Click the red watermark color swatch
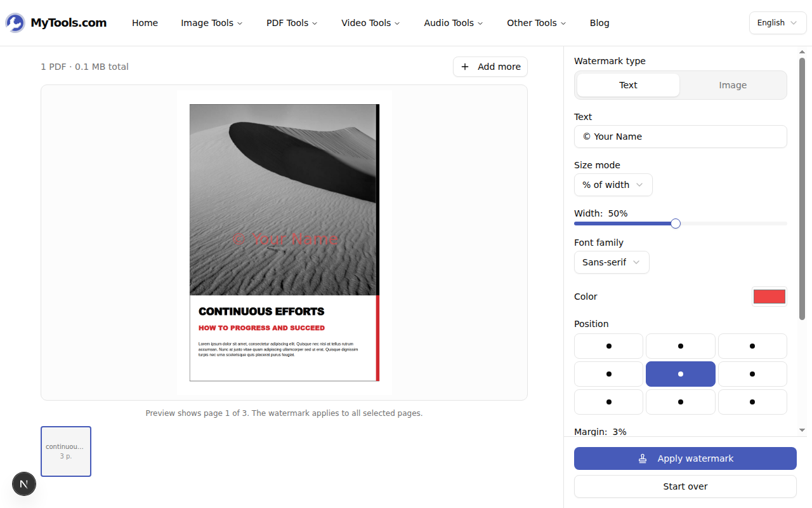812x508 pixels. (769, 297)
